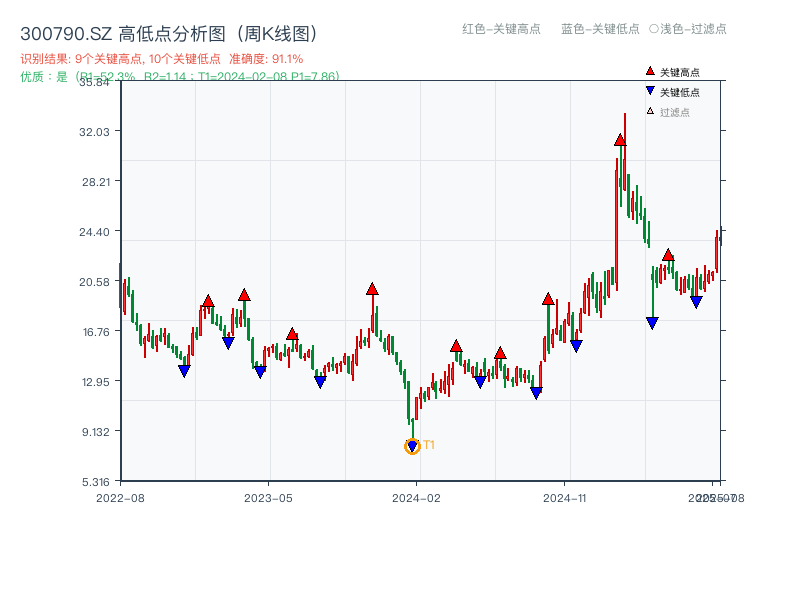Image resolution: width=800 pixels, height=600 pixels.
Task: Click the red triangle in the legend box
Action: 650,71
